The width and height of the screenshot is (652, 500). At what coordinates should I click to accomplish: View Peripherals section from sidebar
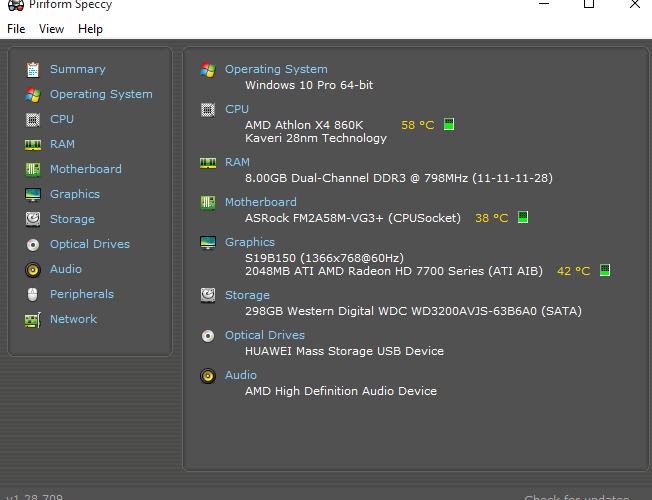[x=82, y=294]
